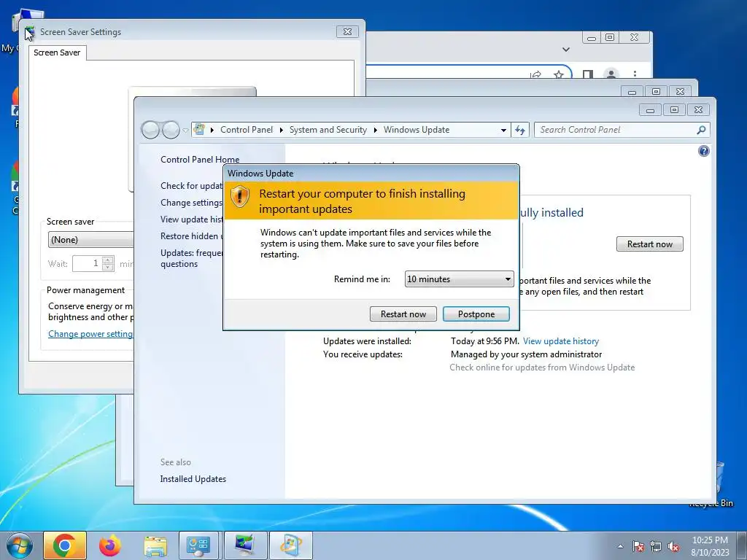Click Restart now in Windows Update pane
Image resolution: width=747 pixels, height=560 pixels.
(649, 244)
